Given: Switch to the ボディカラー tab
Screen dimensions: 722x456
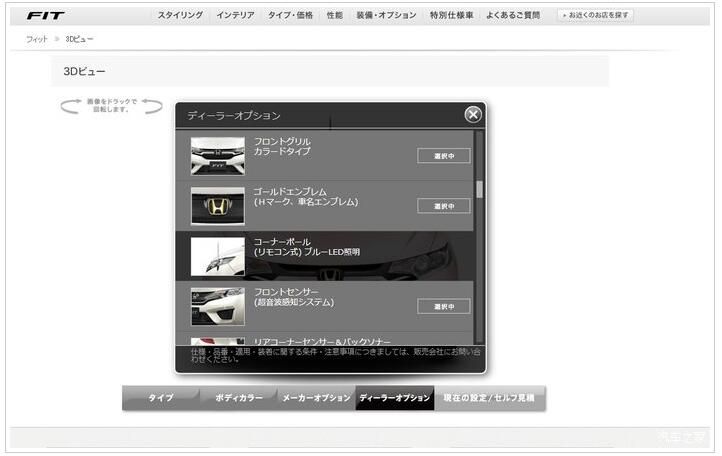Looking at the screenshot, I should pyautogui.click(x=239, y=398).
